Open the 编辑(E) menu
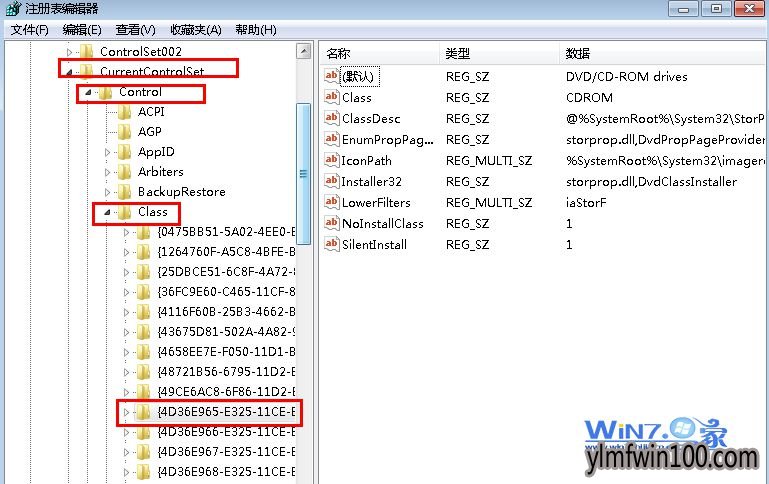 [82, 30]
